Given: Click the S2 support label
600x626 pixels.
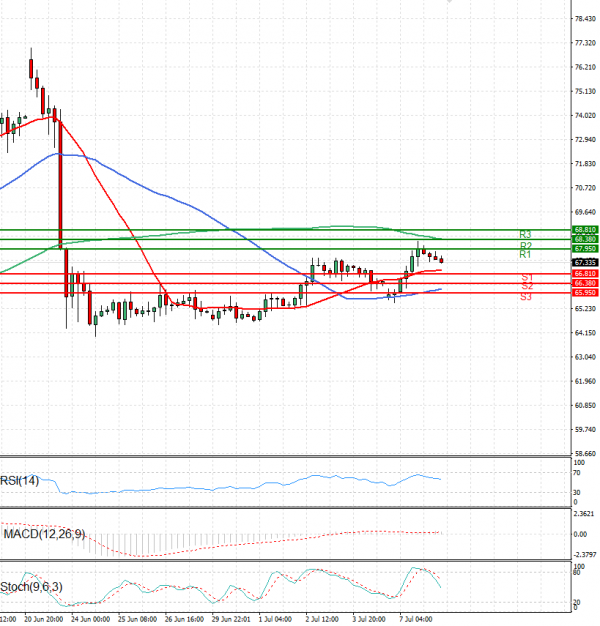Looking at the screenshot, I should [527, 286].
